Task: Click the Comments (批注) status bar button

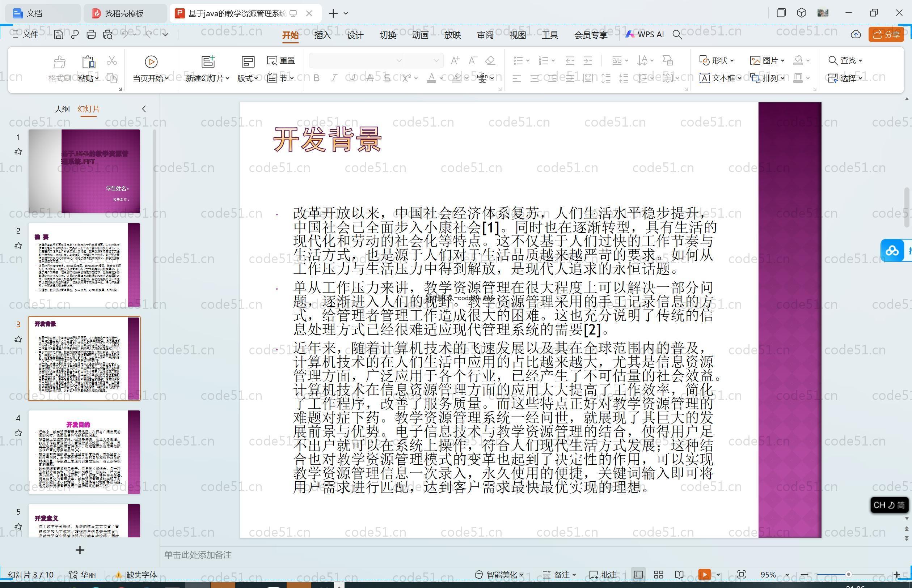Action: click(603, 575)
